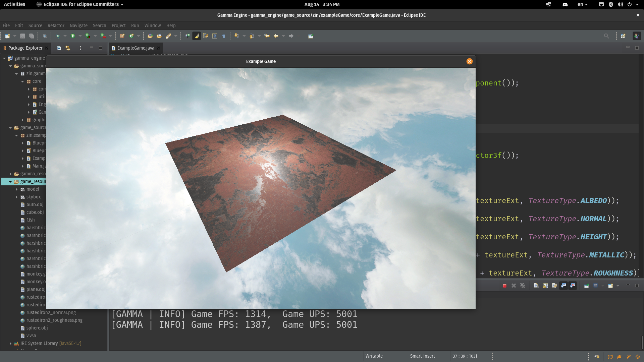Click the New Java Package icon

click(122, 36)
